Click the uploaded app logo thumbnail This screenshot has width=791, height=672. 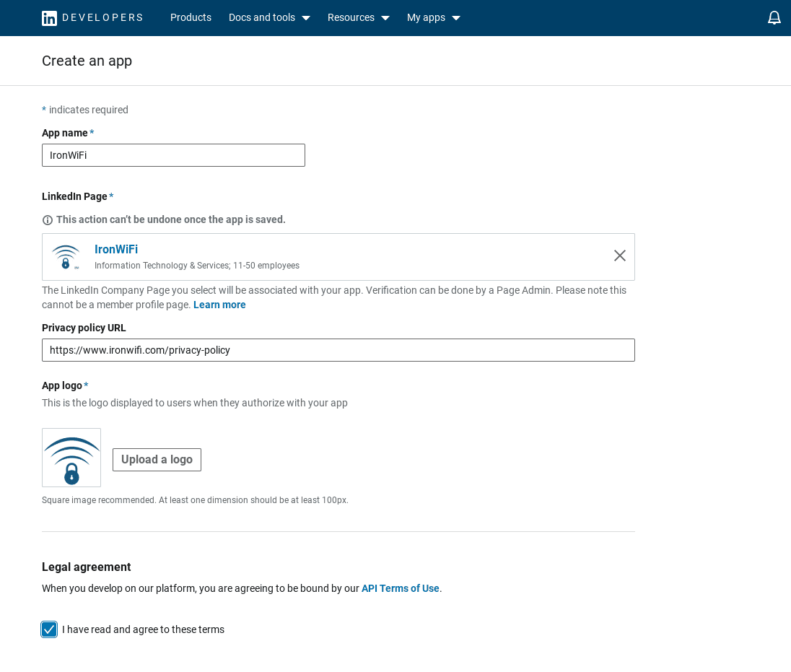(71, 458)
